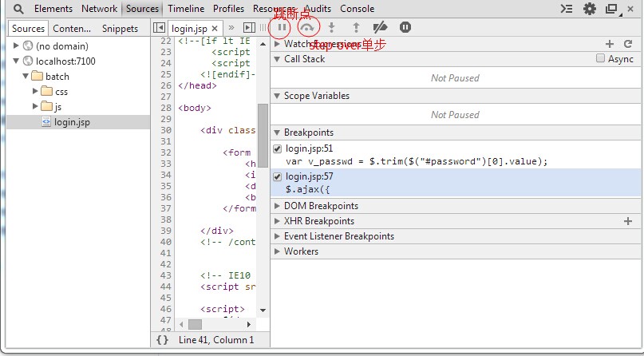
Task: Expand the css folder
Action: (x=35, y=91)
